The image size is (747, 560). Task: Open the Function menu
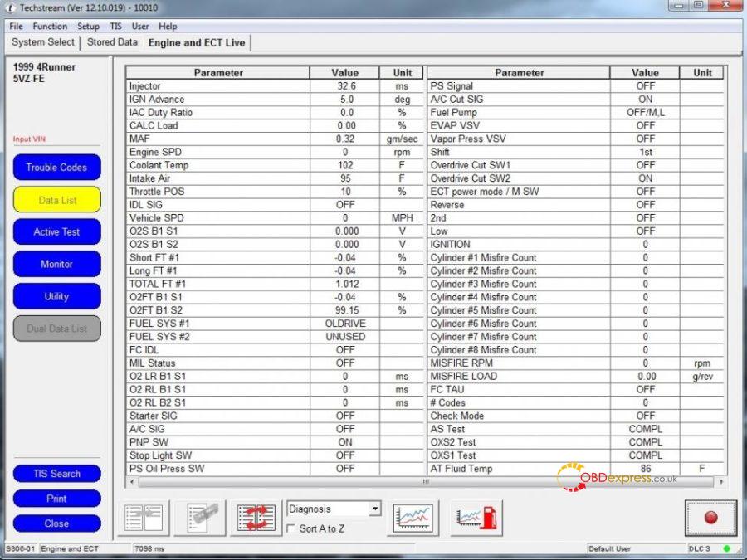50,26
